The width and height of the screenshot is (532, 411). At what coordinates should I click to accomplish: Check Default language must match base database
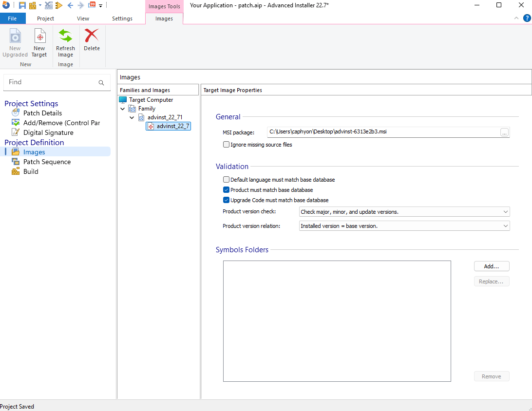point(226,180)
